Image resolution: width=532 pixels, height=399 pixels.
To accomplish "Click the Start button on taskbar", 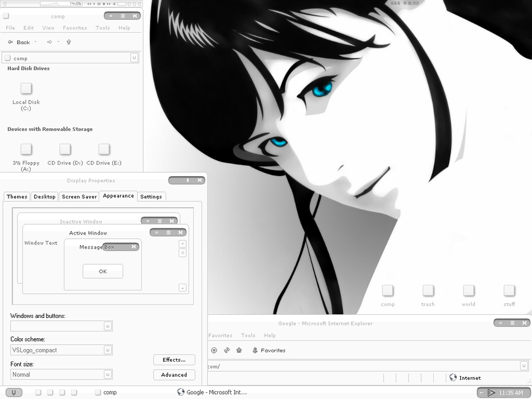I will pos(14,392).
